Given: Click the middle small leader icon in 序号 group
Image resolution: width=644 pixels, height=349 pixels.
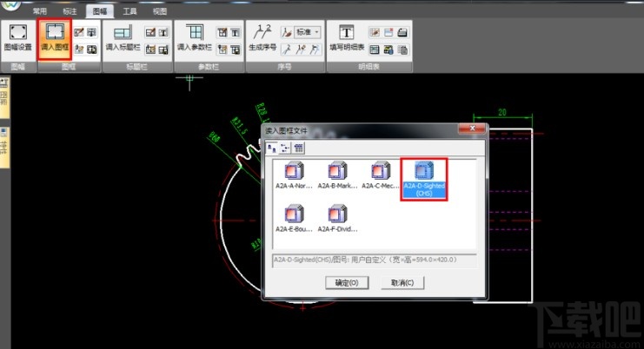Looking at the screenshot, I should point(301,49).
